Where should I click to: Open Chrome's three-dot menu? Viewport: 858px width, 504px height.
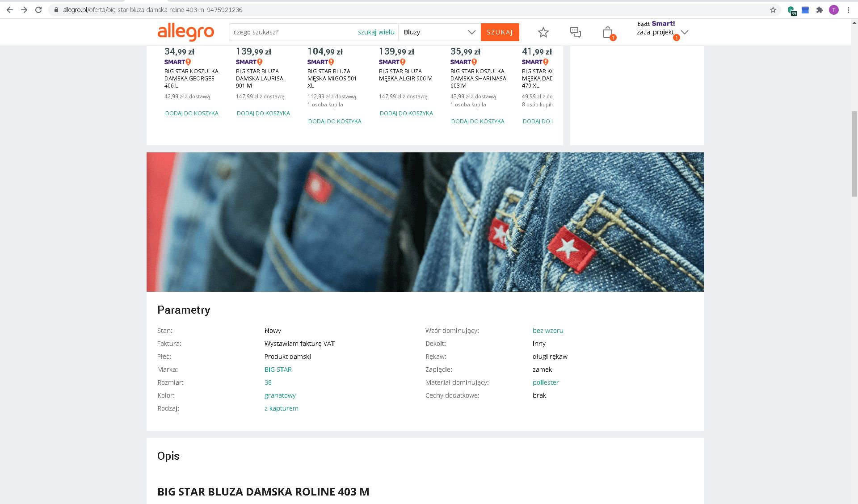click(848, 10)
